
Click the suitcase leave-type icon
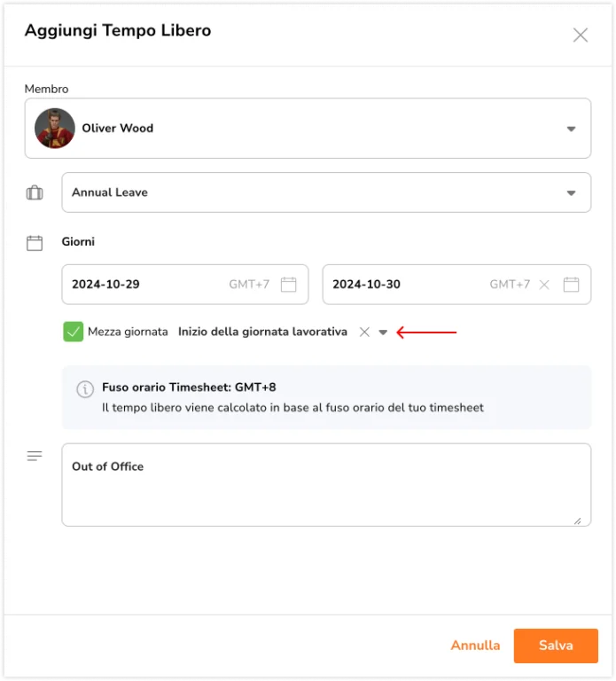35,192
